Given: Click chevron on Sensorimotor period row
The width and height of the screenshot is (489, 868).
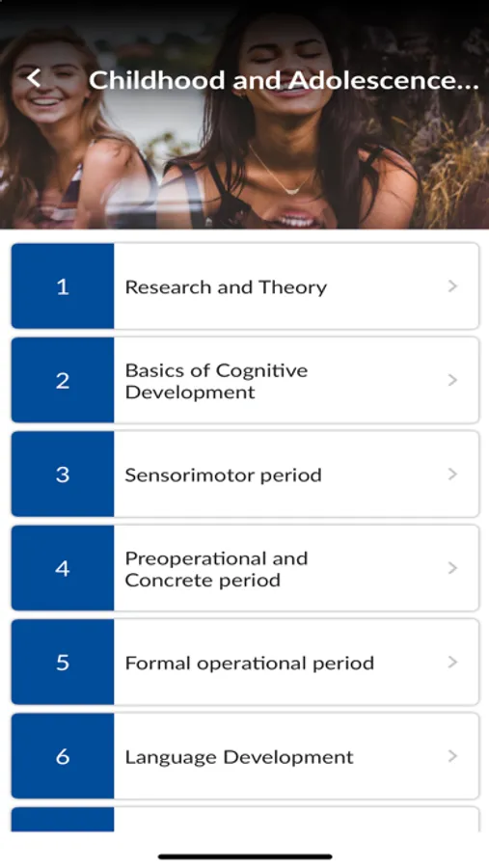Looking at the screenshot, I should pyautogui.click(x=452, y=475).
